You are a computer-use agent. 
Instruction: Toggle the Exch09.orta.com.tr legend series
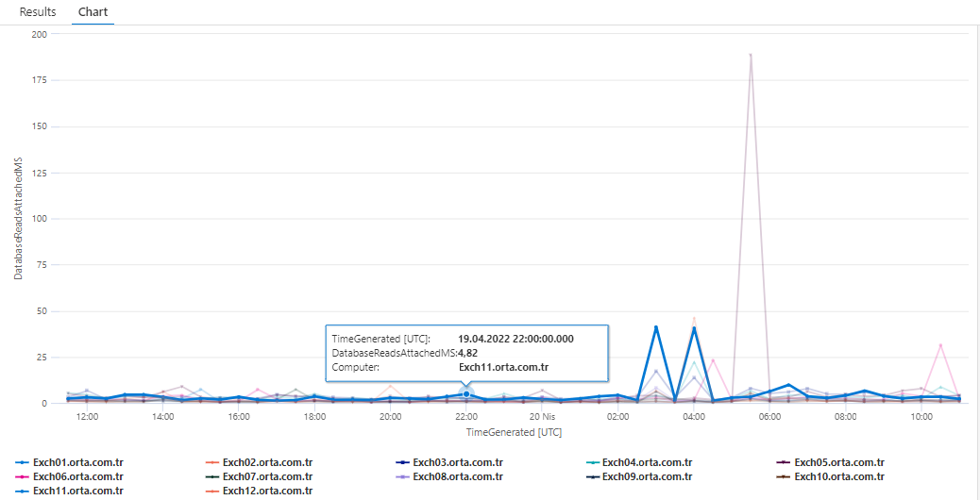(638, 477)
